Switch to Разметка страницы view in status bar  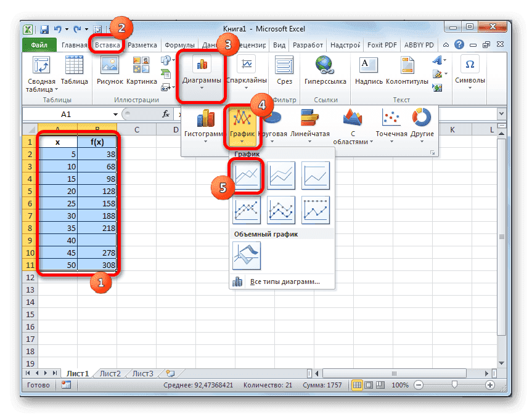369,385
